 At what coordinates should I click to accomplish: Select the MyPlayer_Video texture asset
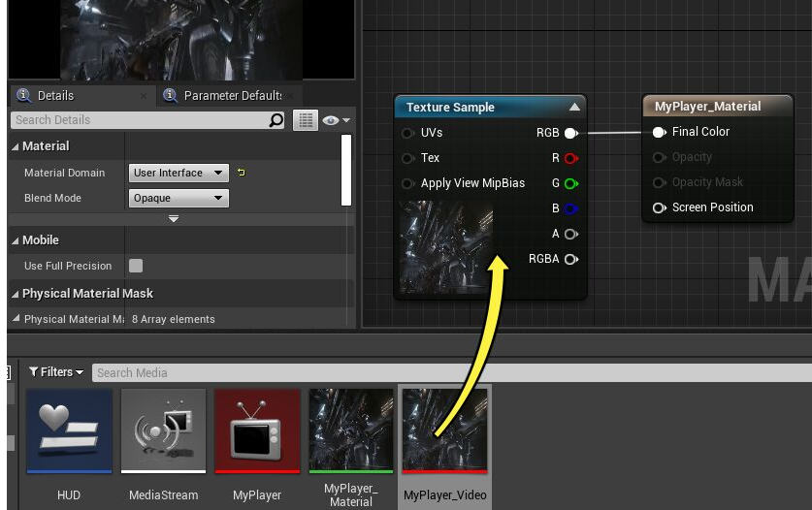445,431
